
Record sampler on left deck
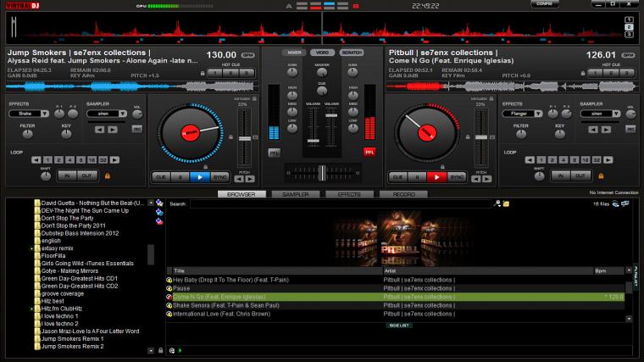pyautogui.click(x=136, y=129)
